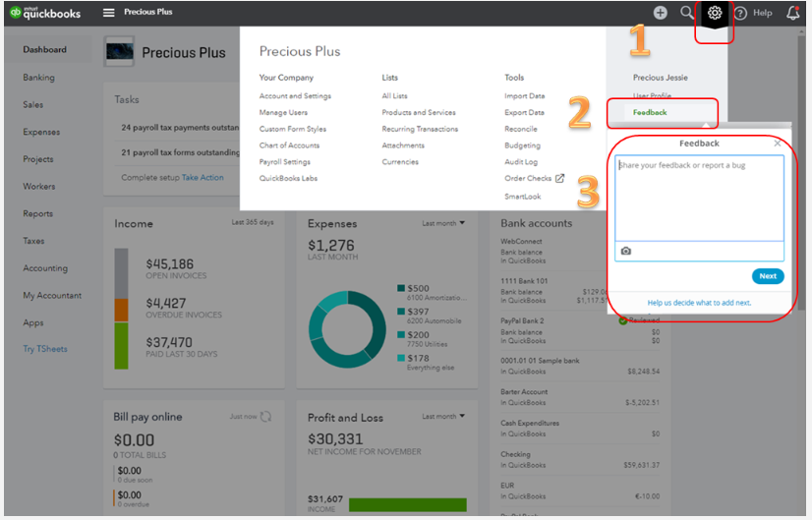
Task: Open the settings gear icon
Action: click(x=714, y=13)
